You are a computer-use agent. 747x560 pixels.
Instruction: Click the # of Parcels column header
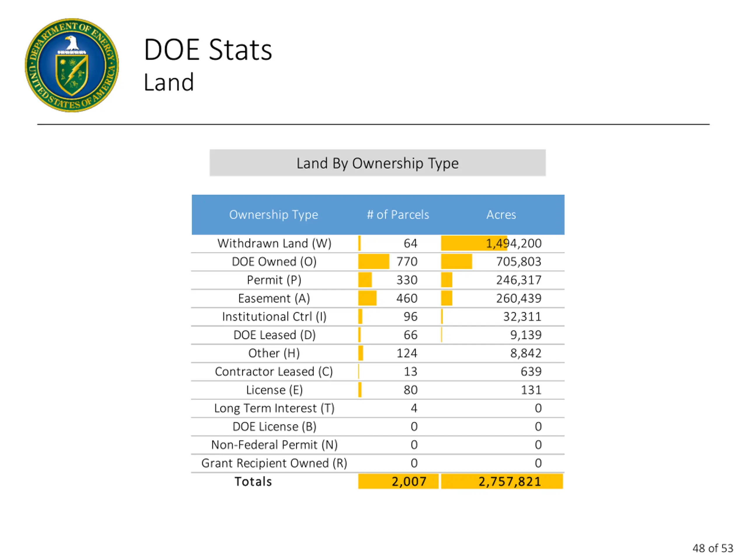[398, 215]
